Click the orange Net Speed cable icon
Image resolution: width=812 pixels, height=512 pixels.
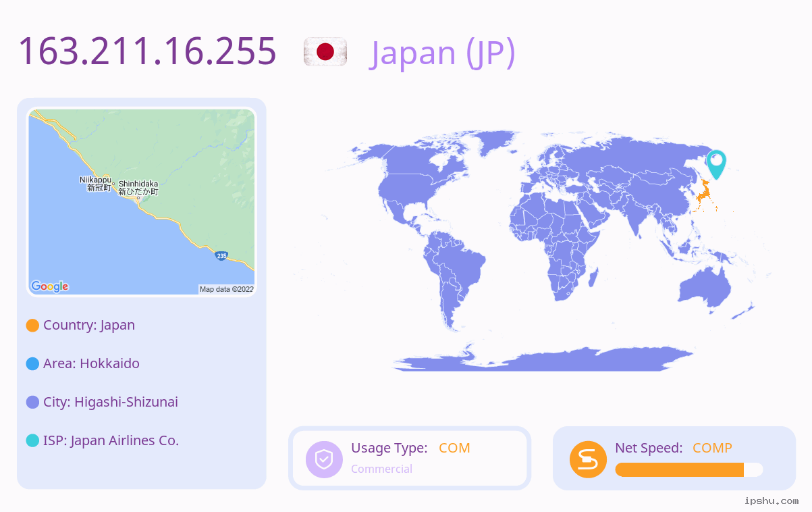click(588, 459)
